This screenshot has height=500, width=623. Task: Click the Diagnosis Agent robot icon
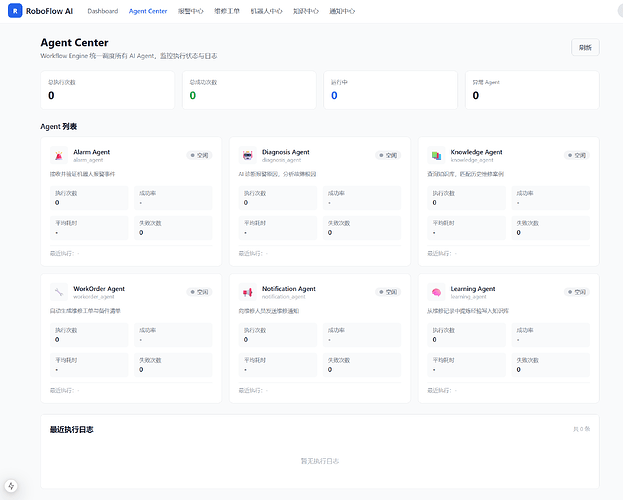(x=248, y=155)
